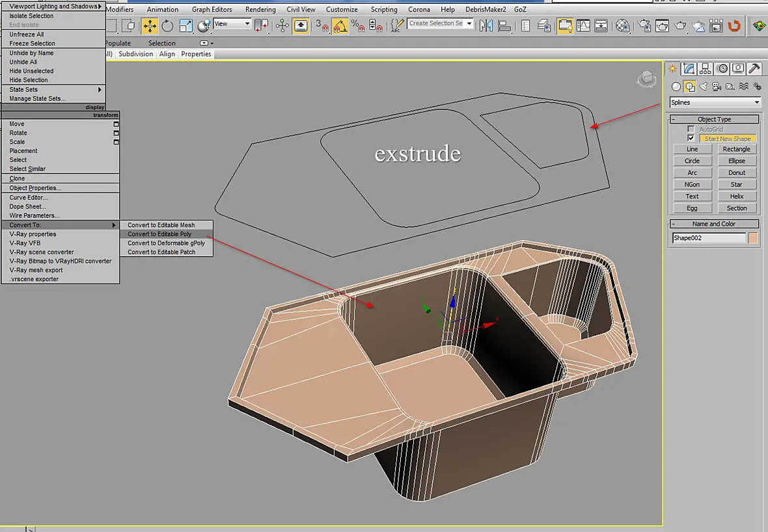Screen dimensions: 768x532
Task: Click the Helix shape button
Action: 736,196
